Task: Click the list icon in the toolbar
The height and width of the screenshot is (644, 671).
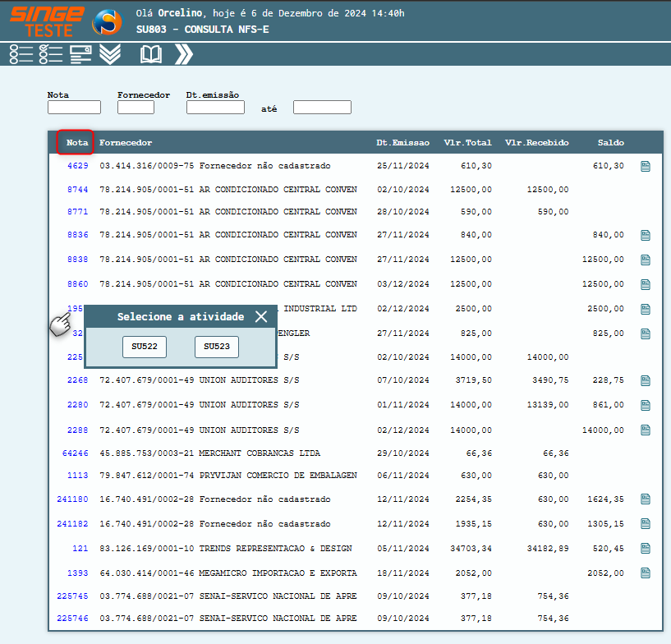Action: click(21, 54)
